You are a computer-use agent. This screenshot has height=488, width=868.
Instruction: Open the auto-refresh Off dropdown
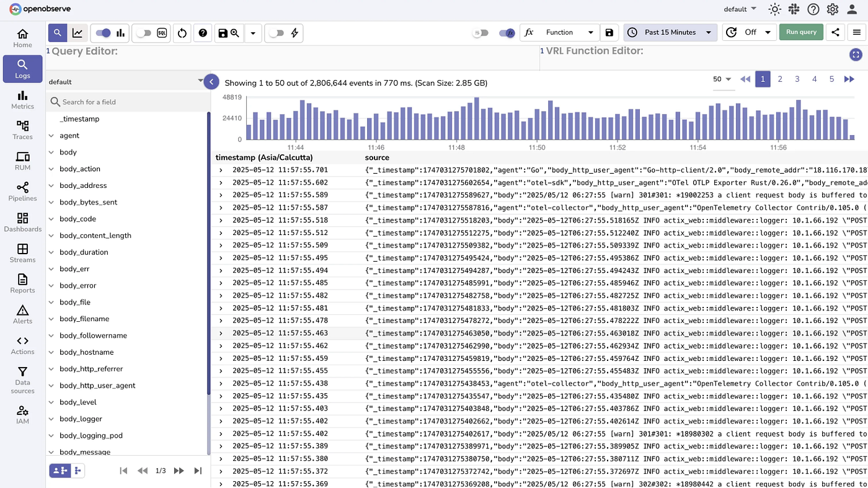[750, 32]
